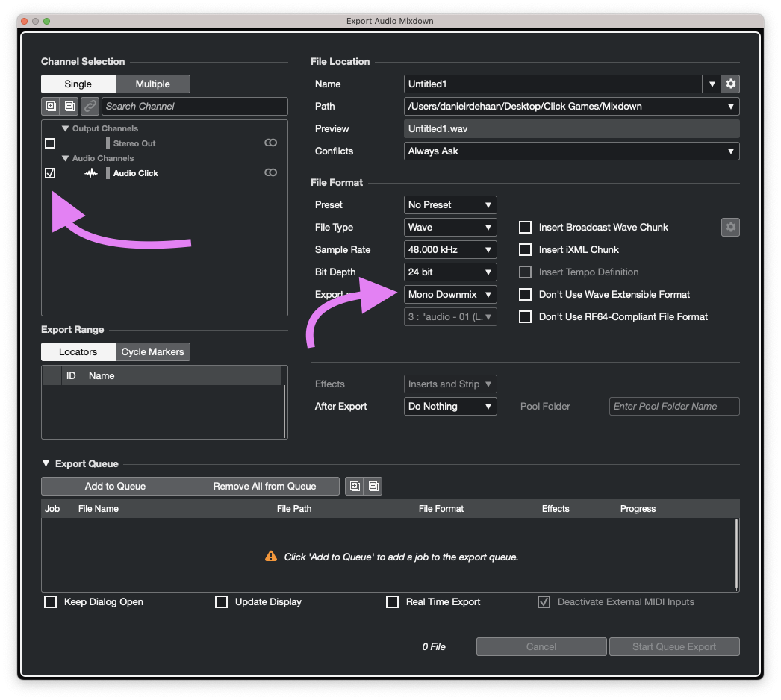Click the collapse all channels icon
Screen dimensions: 781x700
tap(69, 106)
